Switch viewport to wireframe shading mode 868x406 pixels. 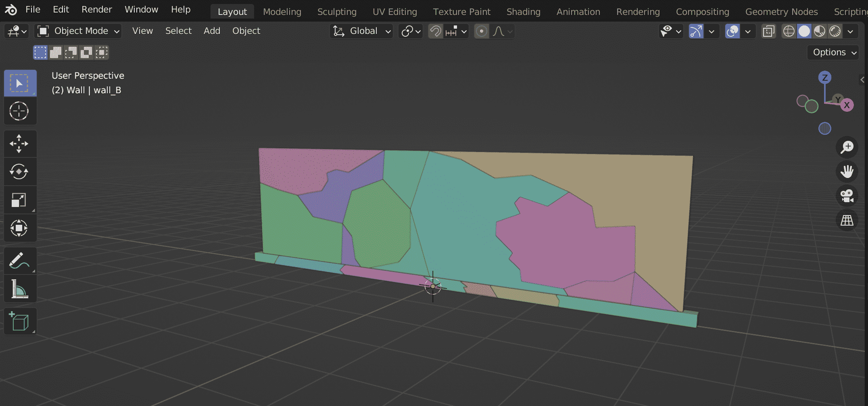coord(789,31)
